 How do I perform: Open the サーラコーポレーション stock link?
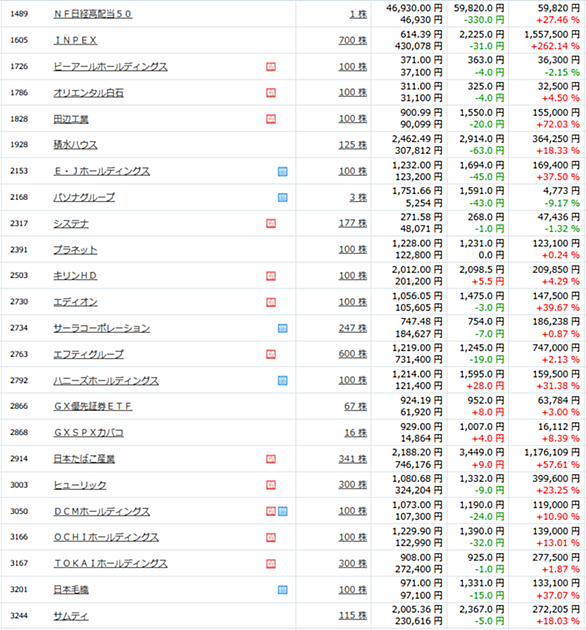(x=102, y=328)
